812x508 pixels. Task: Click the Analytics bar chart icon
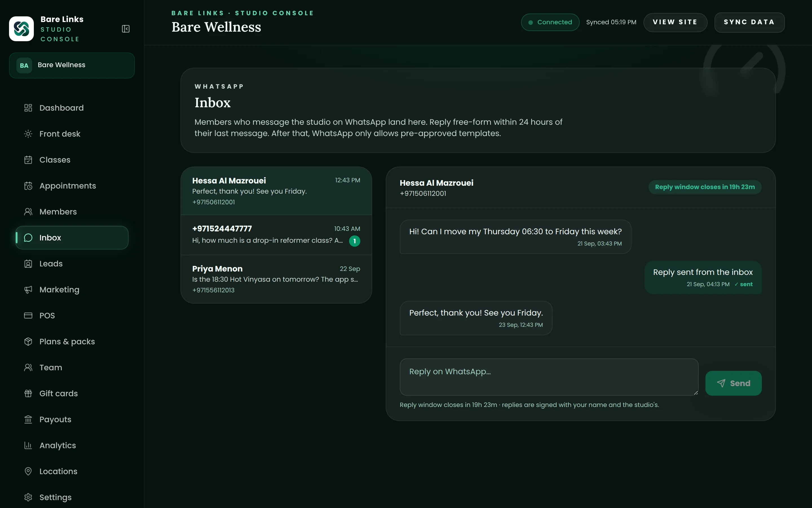click(28, 446)
